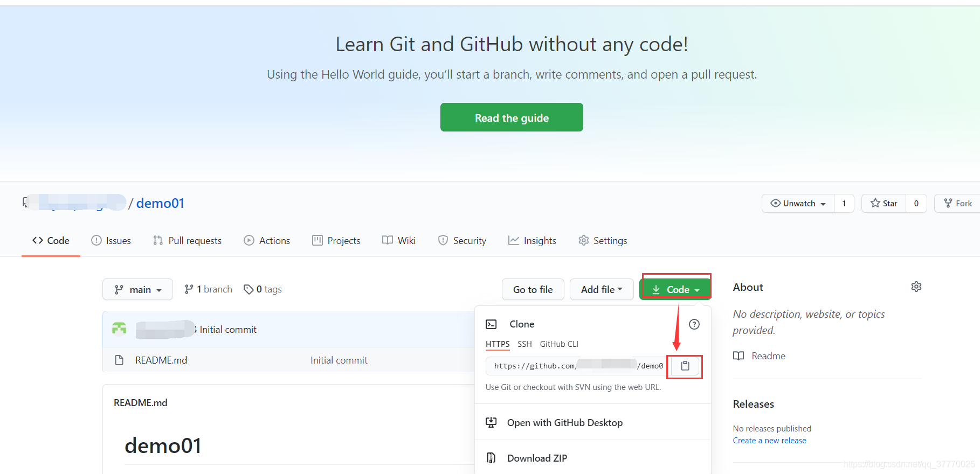980x474 pixels.
Task: Open the Unwatch dropdown
Action: (798, 203)
